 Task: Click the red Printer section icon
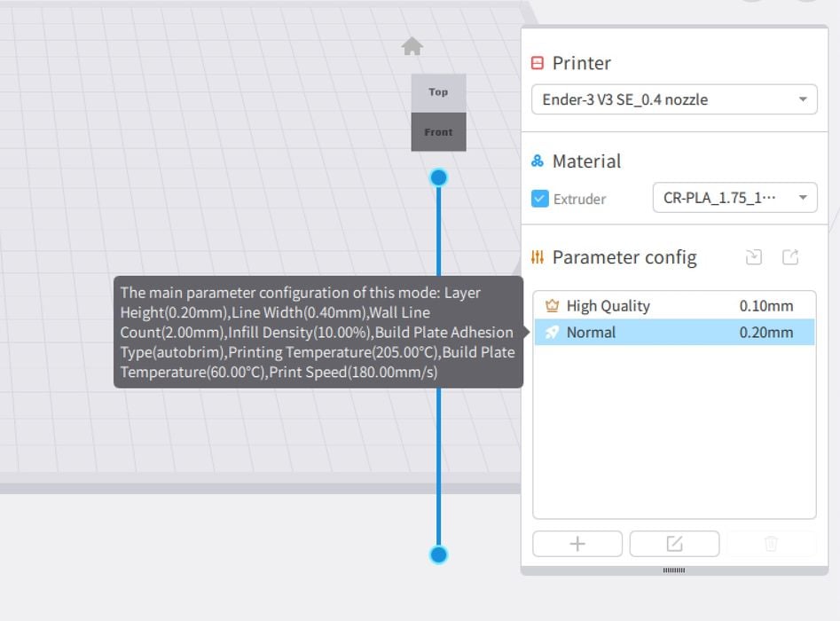click(537, 63)
